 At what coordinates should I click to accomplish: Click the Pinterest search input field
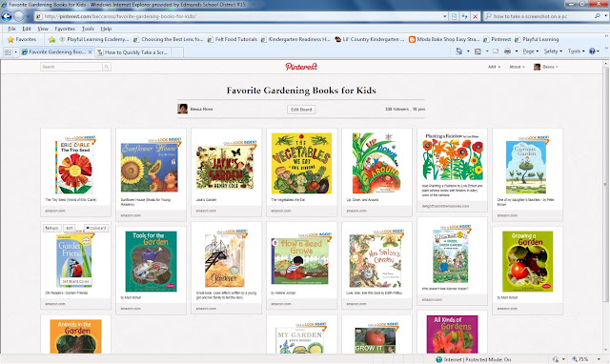pos(71,67)
